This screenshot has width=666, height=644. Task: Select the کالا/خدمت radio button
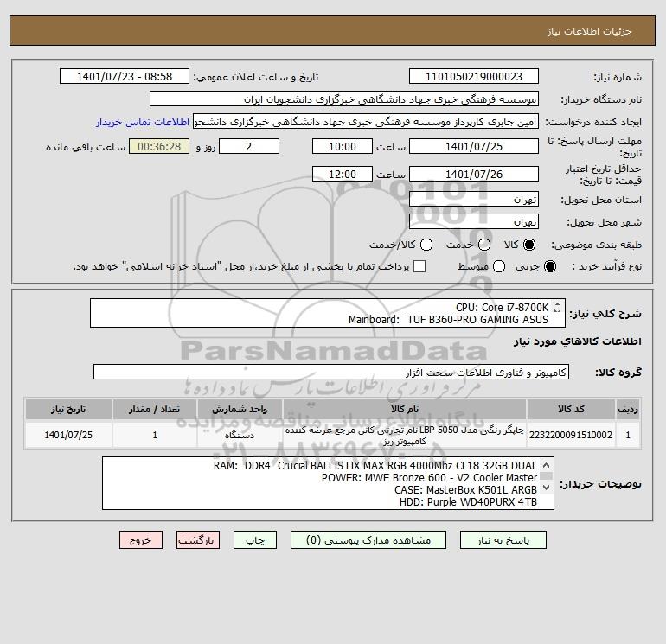tap(426, 245)
